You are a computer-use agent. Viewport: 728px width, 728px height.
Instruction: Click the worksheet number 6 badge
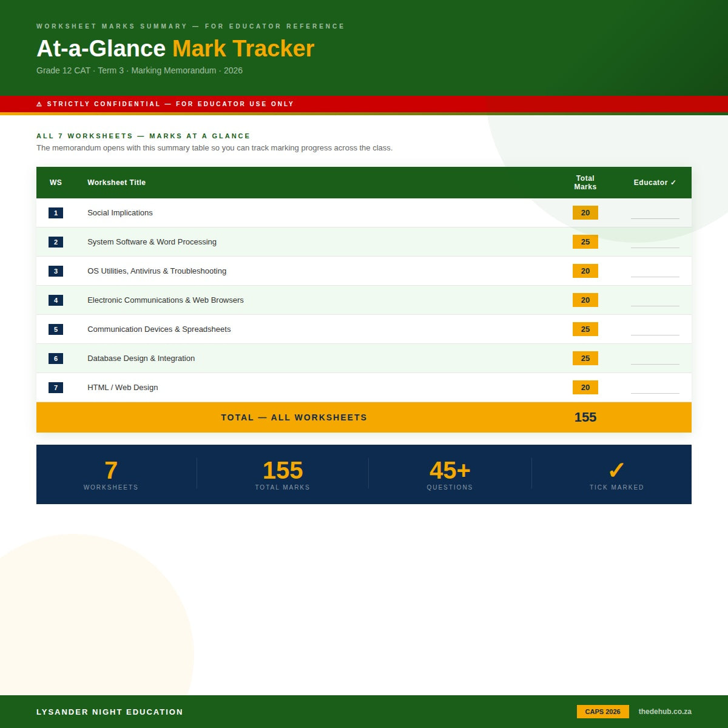[56, 359]
